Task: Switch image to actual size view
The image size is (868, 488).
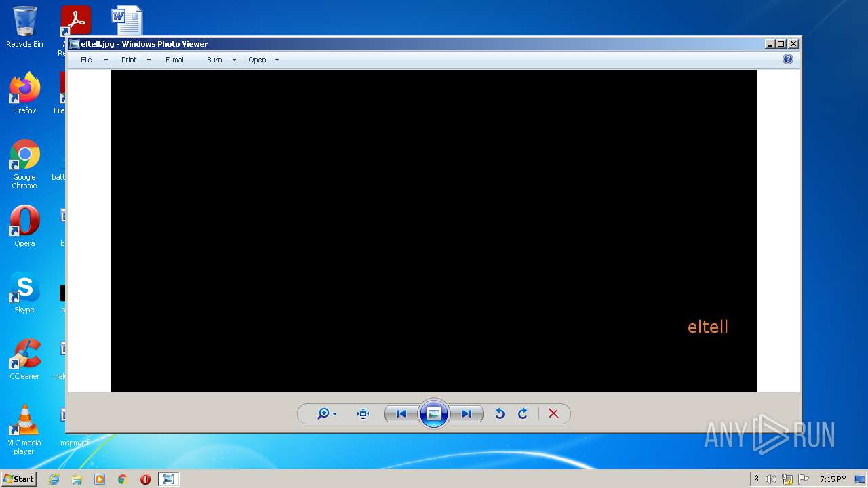Action: (x=363, y=413)
